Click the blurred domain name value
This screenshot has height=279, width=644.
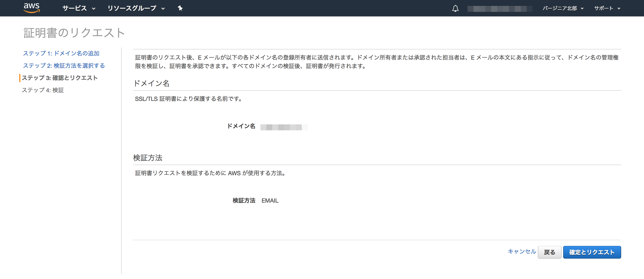284,127
